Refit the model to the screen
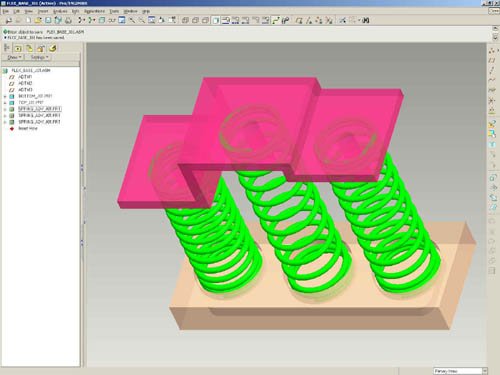Screen dimensions: 500x375 (152, 20)
